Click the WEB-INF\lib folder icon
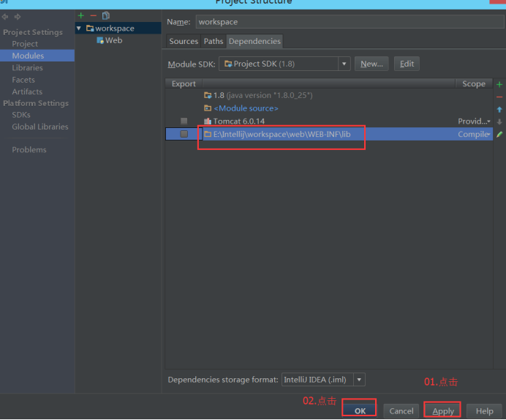506x420 pixels. point(208,134)
